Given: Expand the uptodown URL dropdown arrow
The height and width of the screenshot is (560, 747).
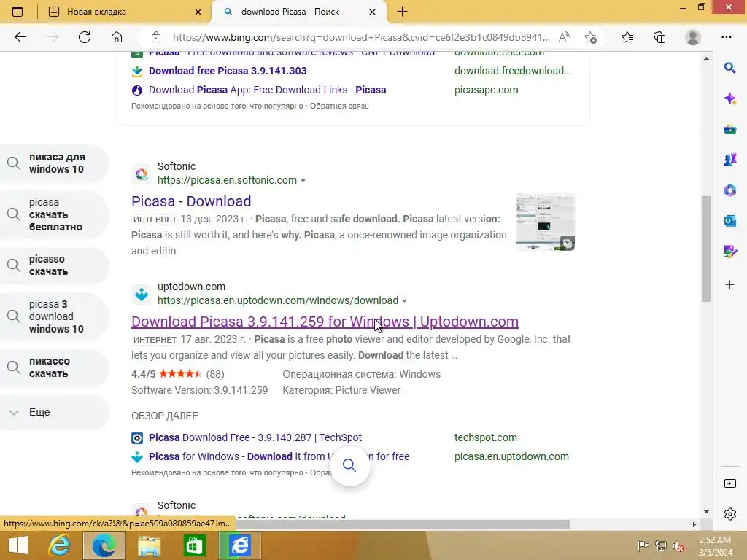Looking at the screenshot, I should [404, 301].
